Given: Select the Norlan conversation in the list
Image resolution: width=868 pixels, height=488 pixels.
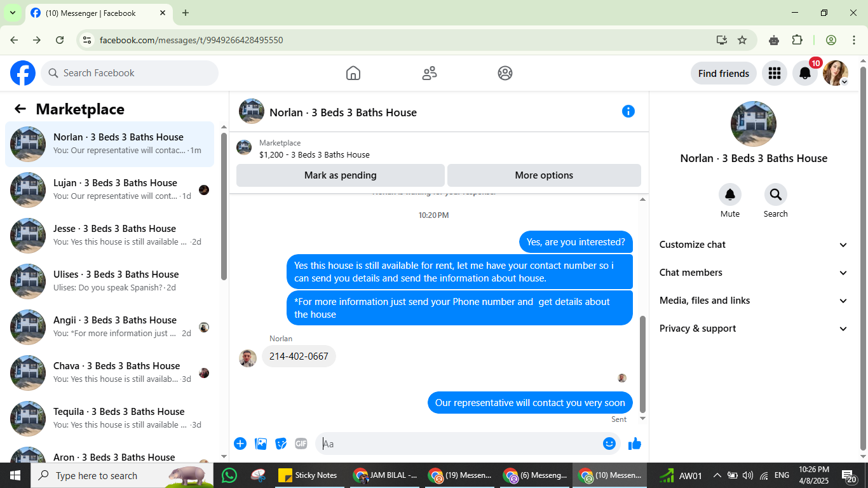Looking at the screenshot, I should pos(109,144).
